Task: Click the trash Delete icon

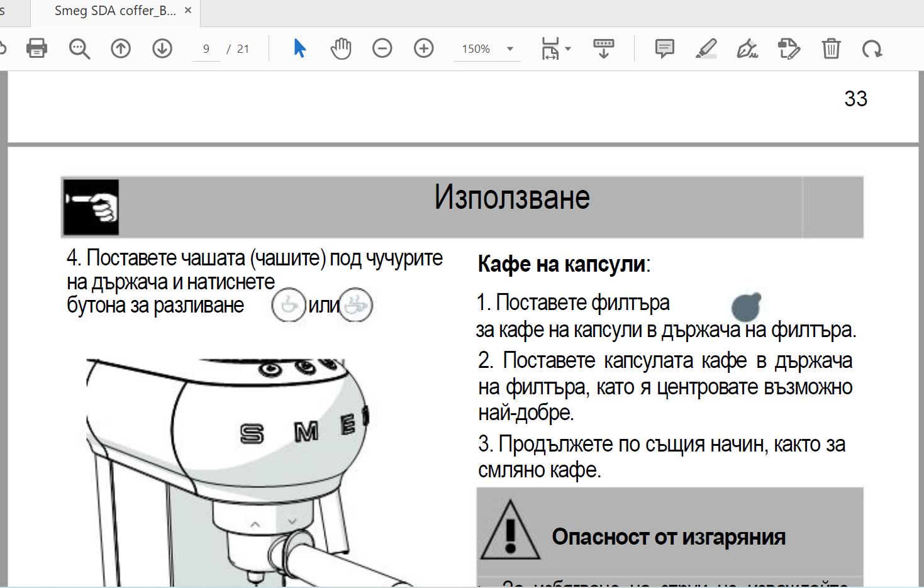Action: point(831,48)
